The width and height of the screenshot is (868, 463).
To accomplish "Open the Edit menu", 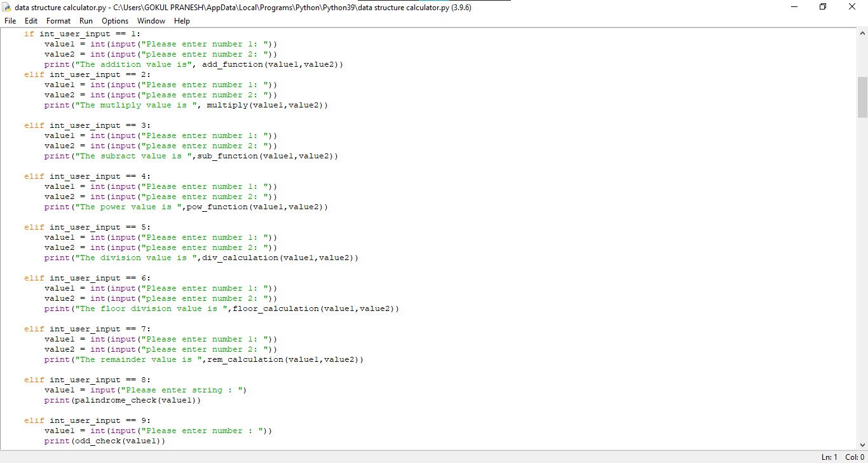I will (31, 21).
